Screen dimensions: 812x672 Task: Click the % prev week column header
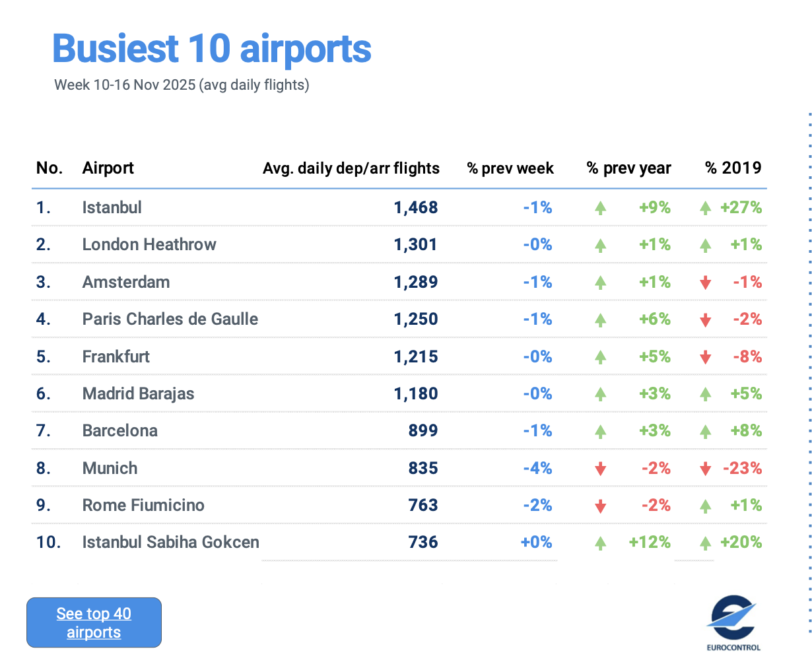(x=510, y=168)
